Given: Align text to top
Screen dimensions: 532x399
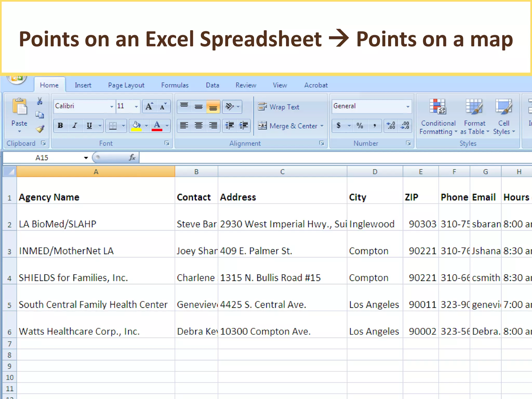Looking at the screenshot, I should tap(184, 107).
